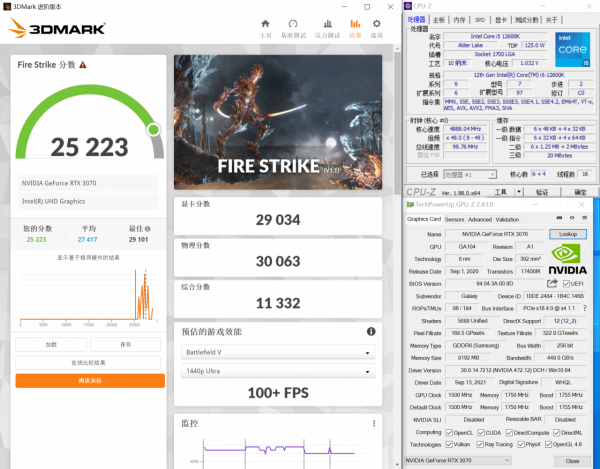The image size is (600, 469).
Task: Open the GPU selector dropdown at GPU-Z bottom
Action: (x=458, y=460)
